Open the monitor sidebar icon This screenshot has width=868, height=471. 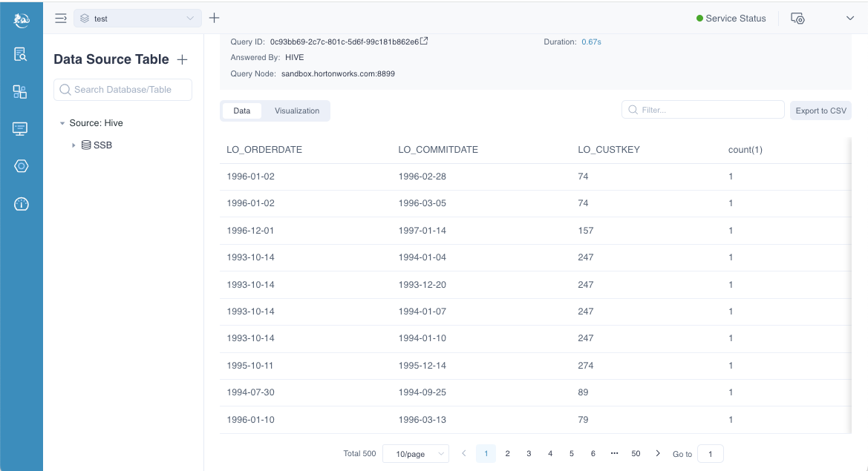coord(21,129)
